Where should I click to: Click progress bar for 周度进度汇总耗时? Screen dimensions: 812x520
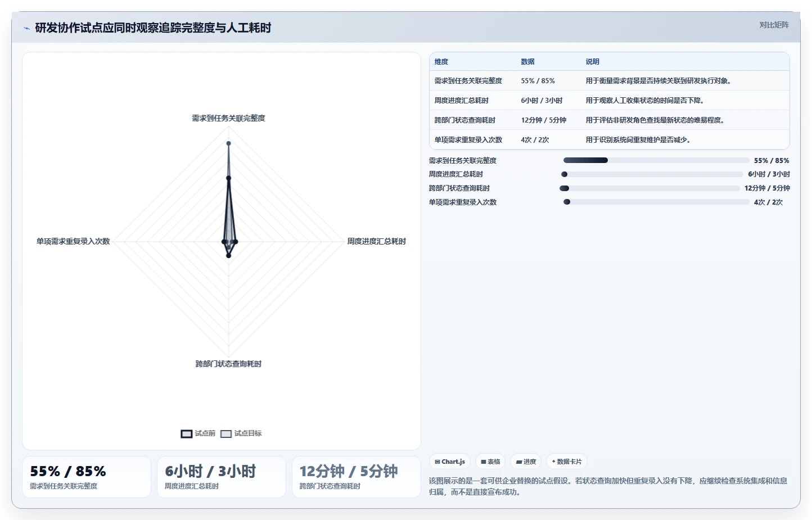[652, 174]
